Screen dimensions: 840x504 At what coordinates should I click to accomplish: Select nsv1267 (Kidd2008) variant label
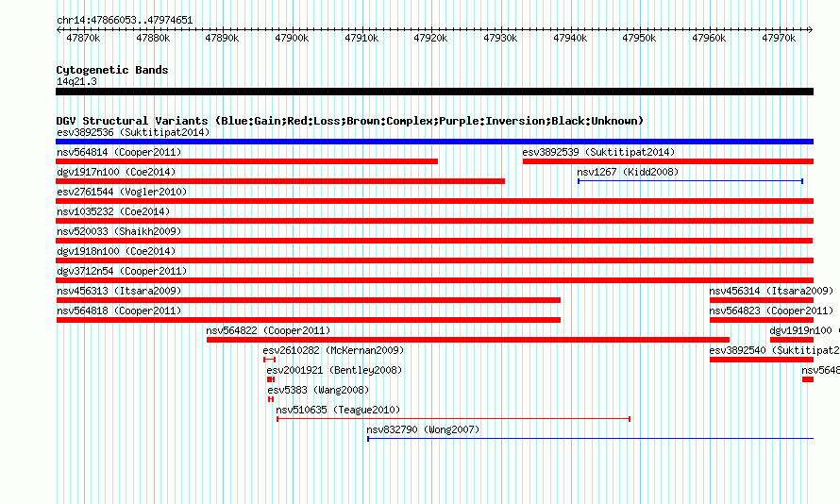pos(628,172)
